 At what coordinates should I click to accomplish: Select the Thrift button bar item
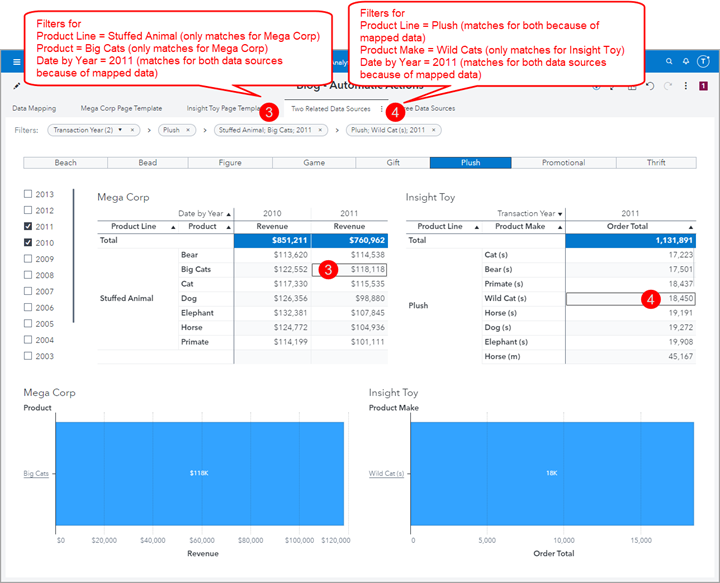(x=656, y=163)
